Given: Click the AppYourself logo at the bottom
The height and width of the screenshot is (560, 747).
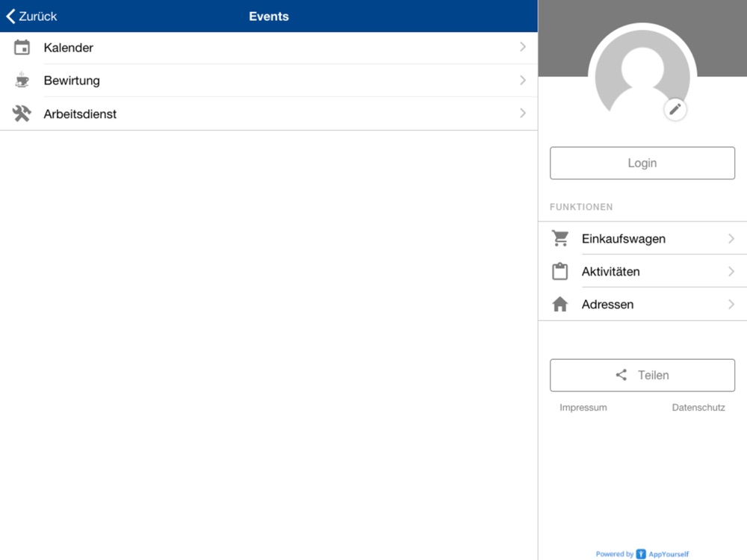Looking at the screenshot, I should [x=641, y=554].
